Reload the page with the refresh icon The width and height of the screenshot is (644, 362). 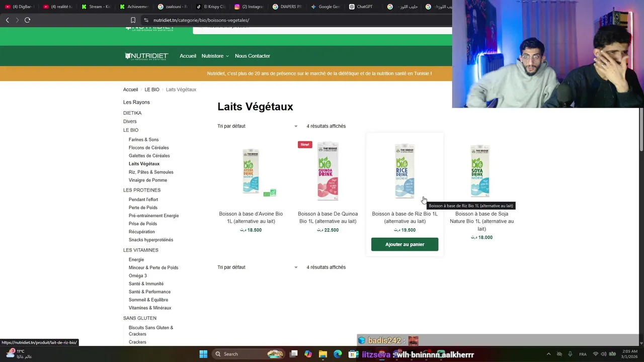click(x=27, y=20)
